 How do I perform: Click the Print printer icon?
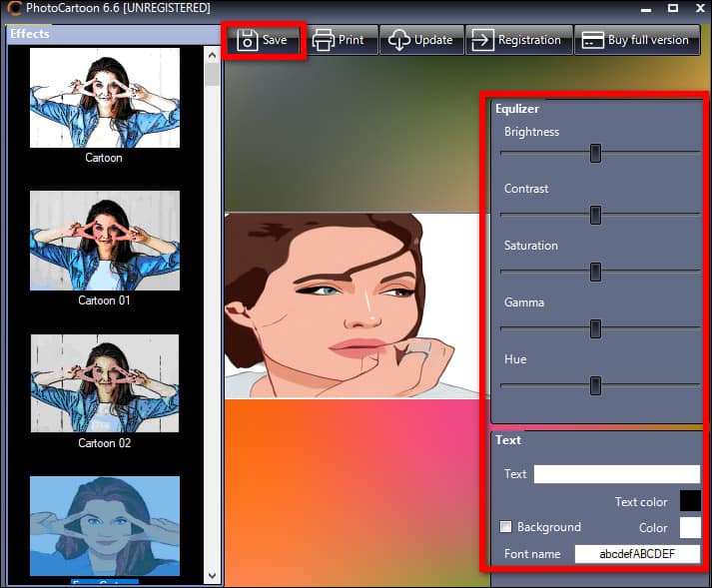click(x=323, y=40)
